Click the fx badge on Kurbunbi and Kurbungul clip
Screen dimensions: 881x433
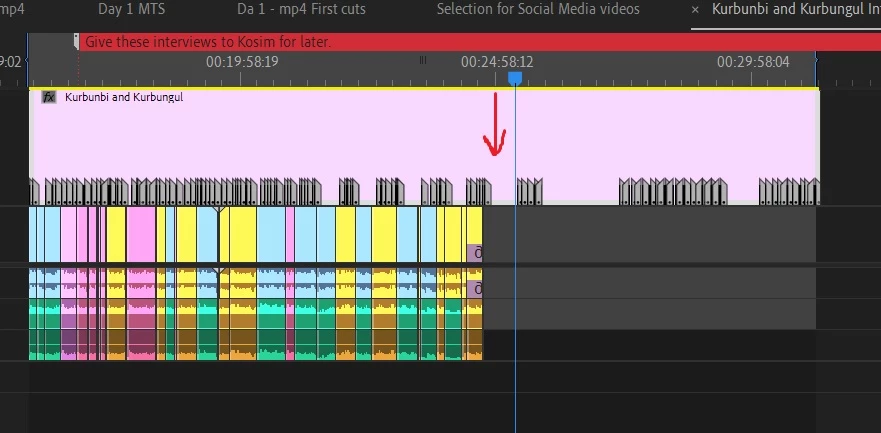[x=49, y=97]
